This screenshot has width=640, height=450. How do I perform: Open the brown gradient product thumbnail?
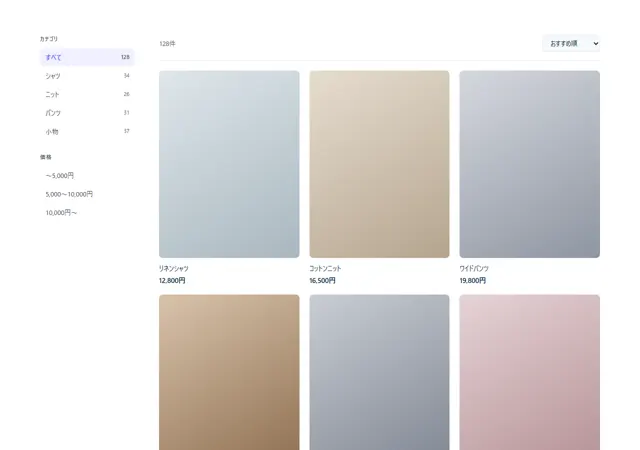pyautogui.click(x=229, y=372)
